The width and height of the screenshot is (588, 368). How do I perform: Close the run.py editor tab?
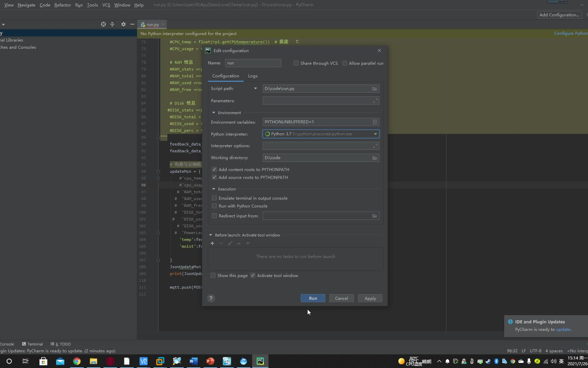[163, 24]
